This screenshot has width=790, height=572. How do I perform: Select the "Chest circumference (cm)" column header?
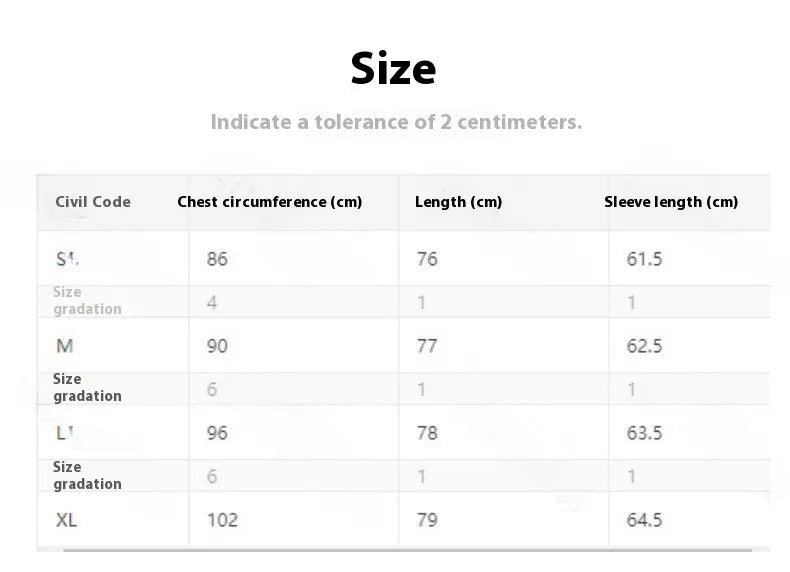point(269,201)
